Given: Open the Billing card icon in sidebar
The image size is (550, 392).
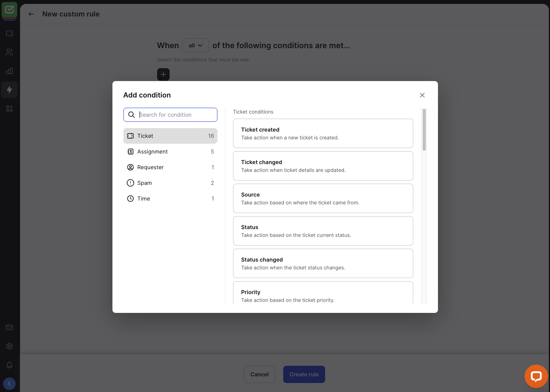Looking at the screenshot, I should point(9,327).
